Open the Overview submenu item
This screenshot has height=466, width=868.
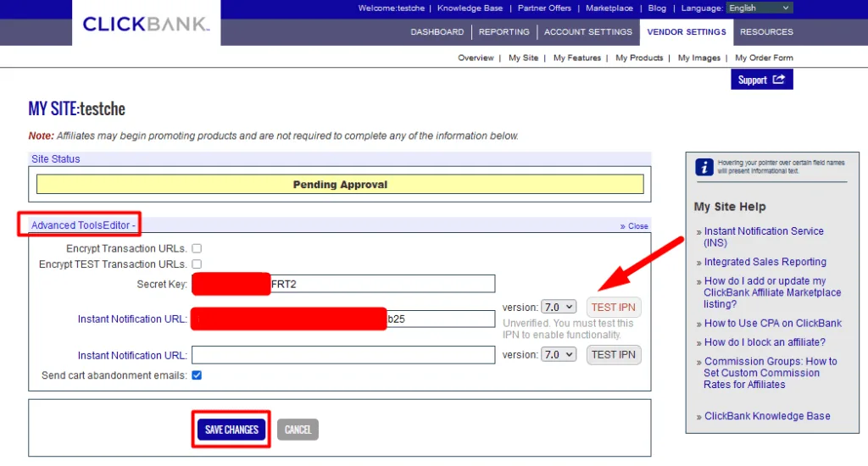[476, 58]
